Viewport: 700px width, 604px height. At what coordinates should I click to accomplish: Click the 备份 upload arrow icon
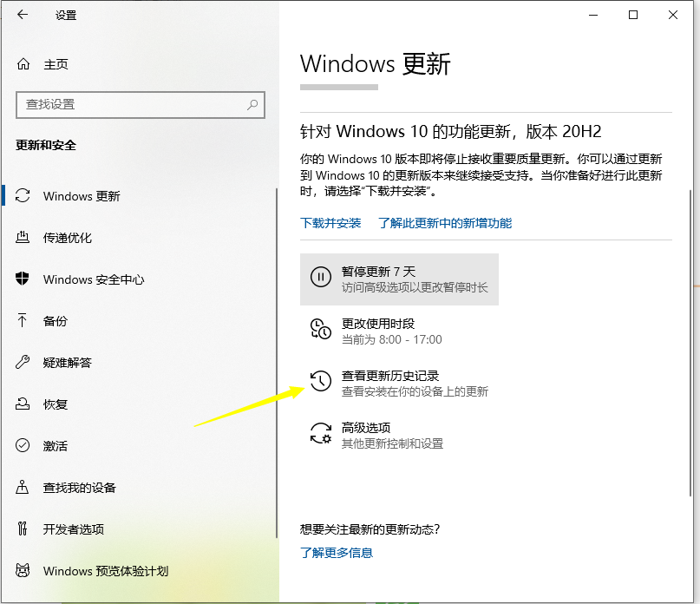[x=23, y=321]
